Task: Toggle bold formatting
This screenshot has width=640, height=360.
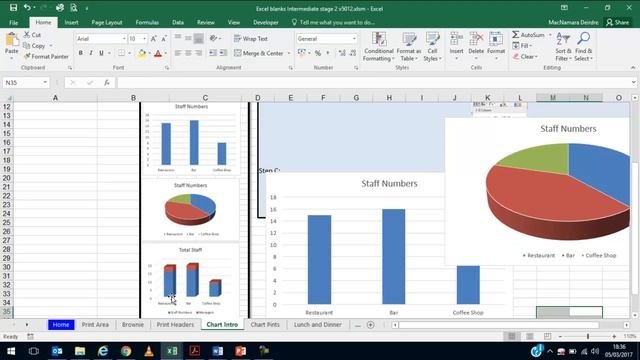Action: tap(80, 53)
